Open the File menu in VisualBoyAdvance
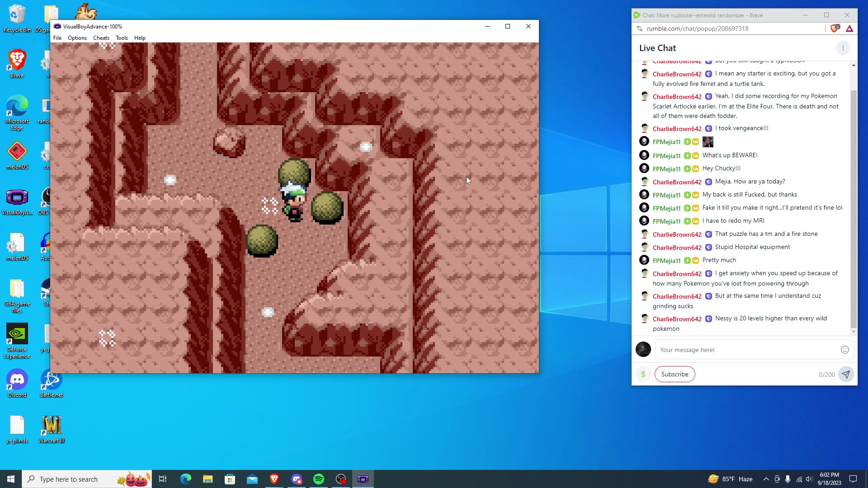868x488 pixels. click(x=57, y=38)
